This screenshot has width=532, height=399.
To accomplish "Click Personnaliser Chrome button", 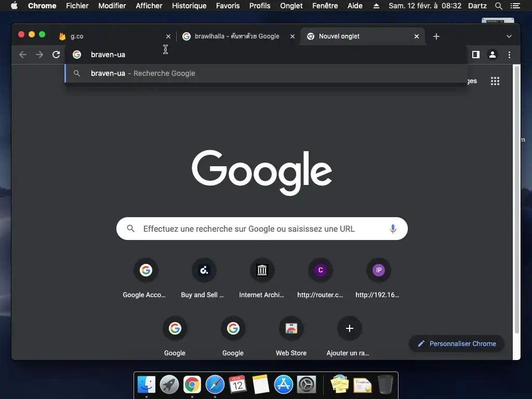I will [457, 344].
